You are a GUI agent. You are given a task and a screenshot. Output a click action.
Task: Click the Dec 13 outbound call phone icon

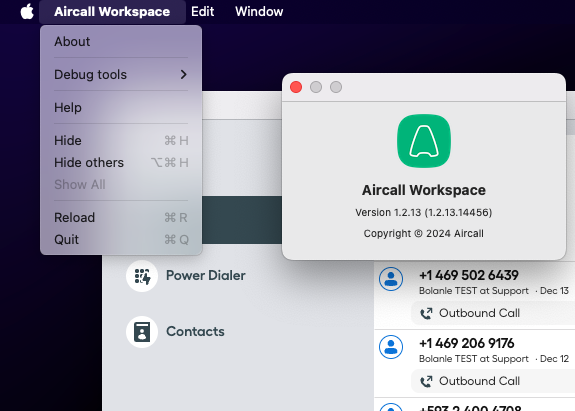pos(426,313)
